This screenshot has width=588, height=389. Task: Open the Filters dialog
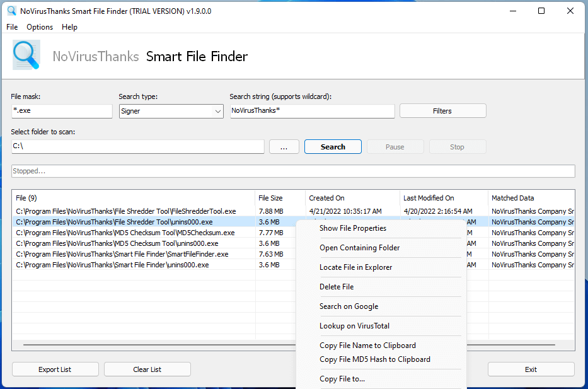pos(443,111)
